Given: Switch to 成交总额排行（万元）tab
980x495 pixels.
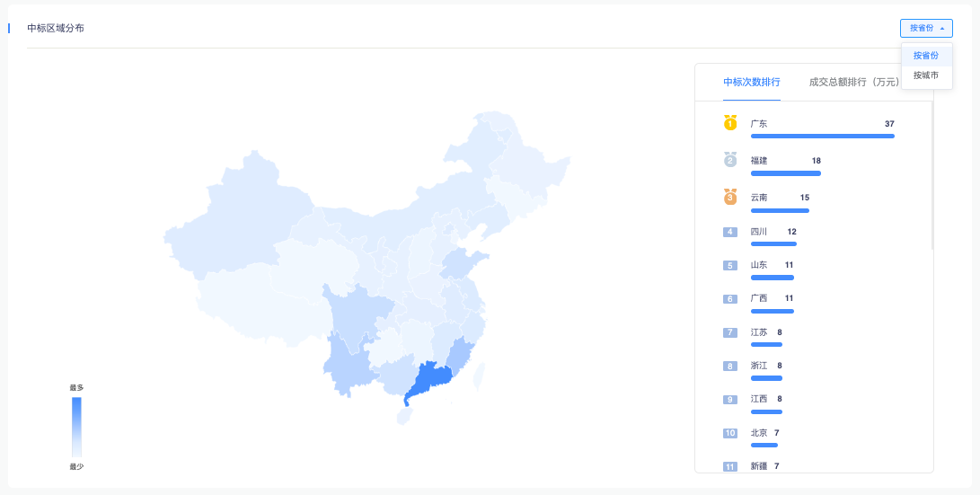Looking at the screenshot, I should [853, 82].
